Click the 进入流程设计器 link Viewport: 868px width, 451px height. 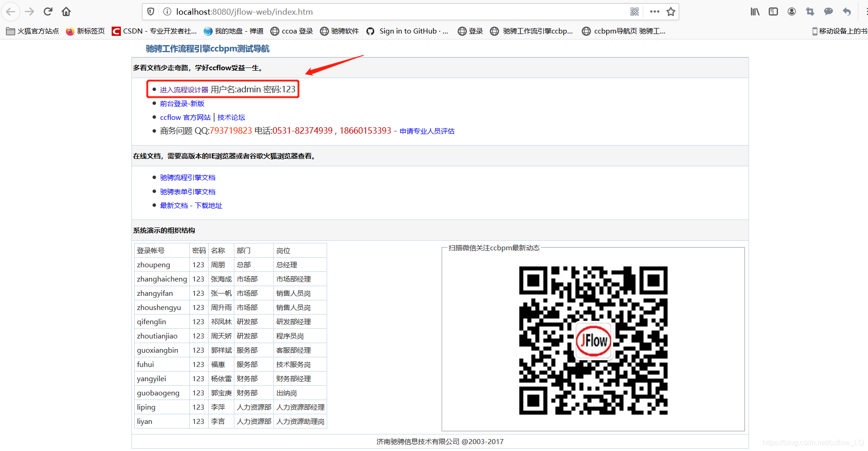(184, 90)
